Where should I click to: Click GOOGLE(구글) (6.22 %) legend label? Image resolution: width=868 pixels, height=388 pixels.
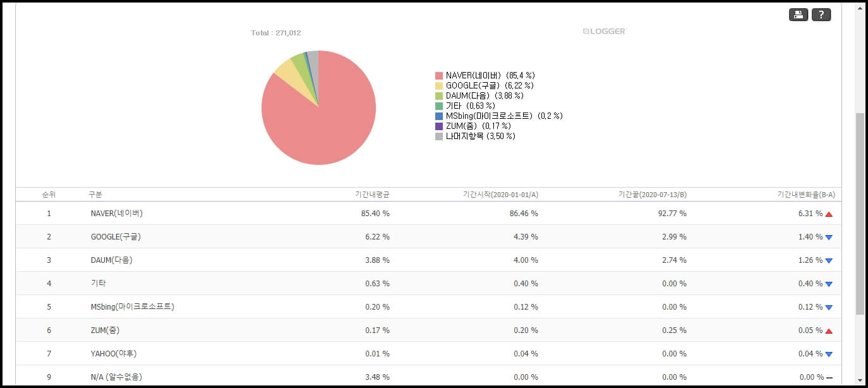coord(490,86)
